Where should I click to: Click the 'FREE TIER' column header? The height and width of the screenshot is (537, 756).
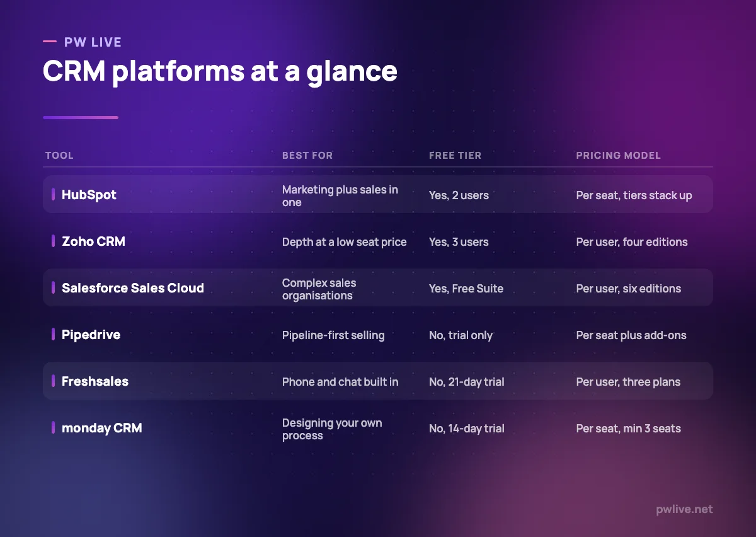click(455, 156)
